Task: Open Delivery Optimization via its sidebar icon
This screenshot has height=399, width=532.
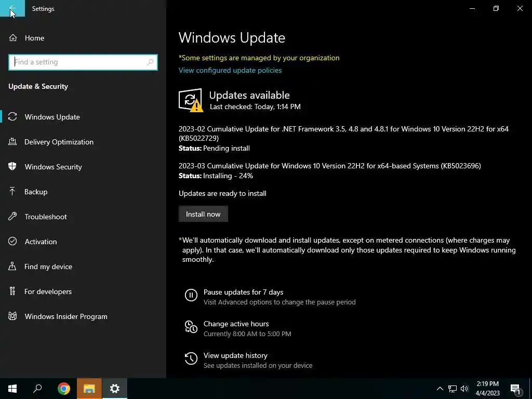Action: click(x=12, y=142)
